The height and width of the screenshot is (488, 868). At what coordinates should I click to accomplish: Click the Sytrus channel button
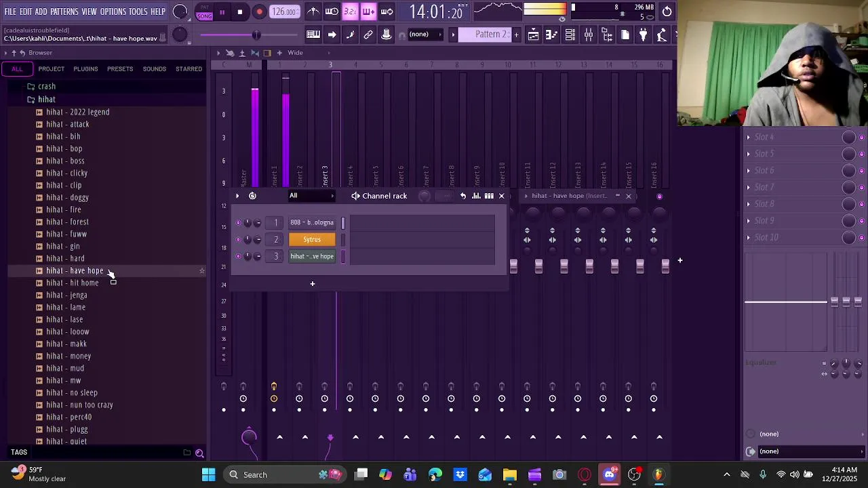click(x=312, y=239)
